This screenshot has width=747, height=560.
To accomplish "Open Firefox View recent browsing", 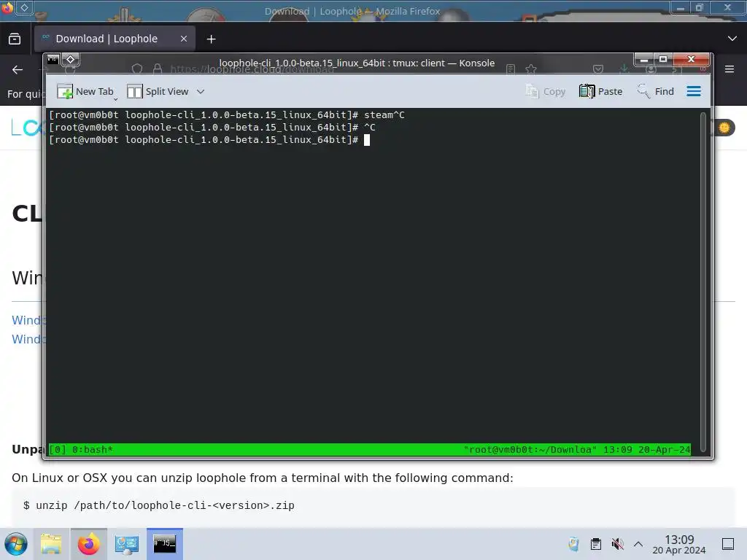I will click(15, 39).
